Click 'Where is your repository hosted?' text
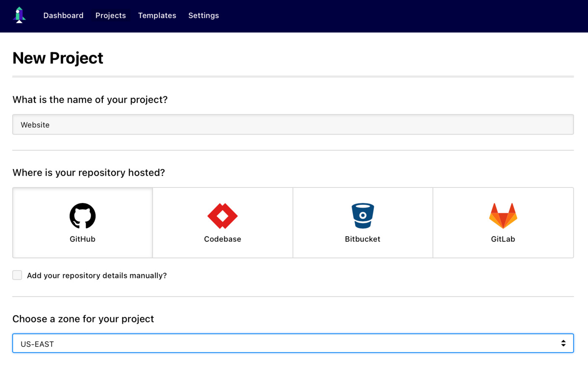Screen dimensions: 588x367 click(x=89, y=173)
